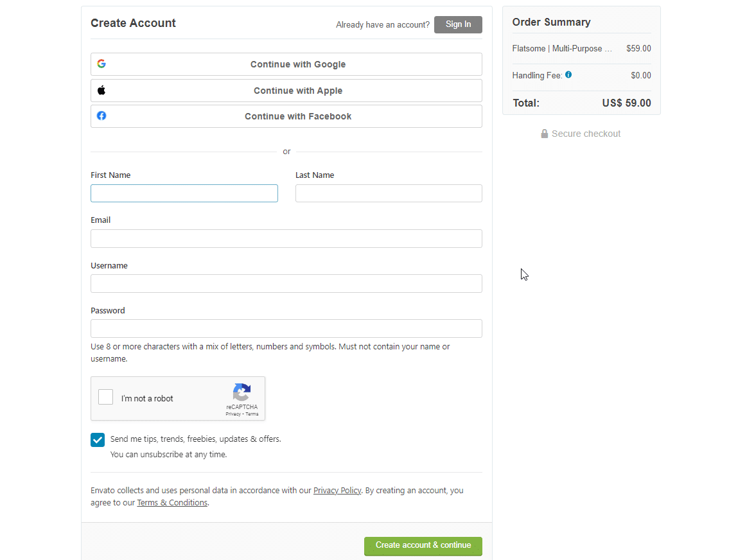The width and height of the screenshot is (729, 560).
Task: Click the Already have an account? text
Action: coord(383,24)
